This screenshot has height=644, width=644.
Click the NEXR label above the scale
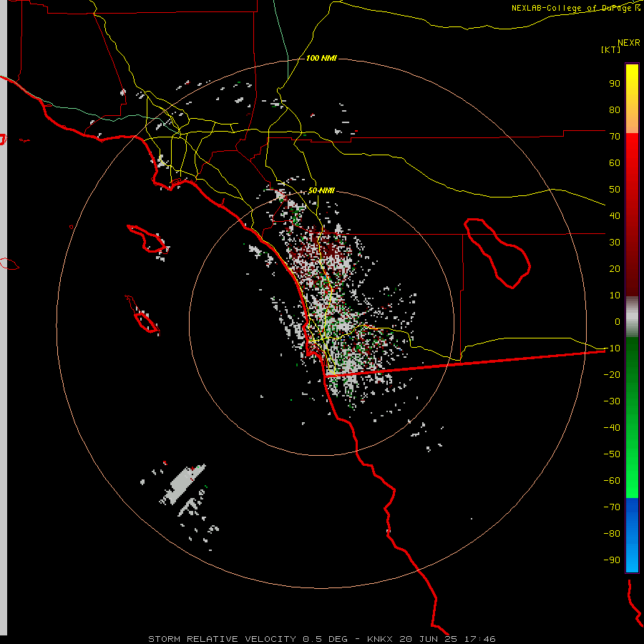pyautogui.click(x=629, y=43)
